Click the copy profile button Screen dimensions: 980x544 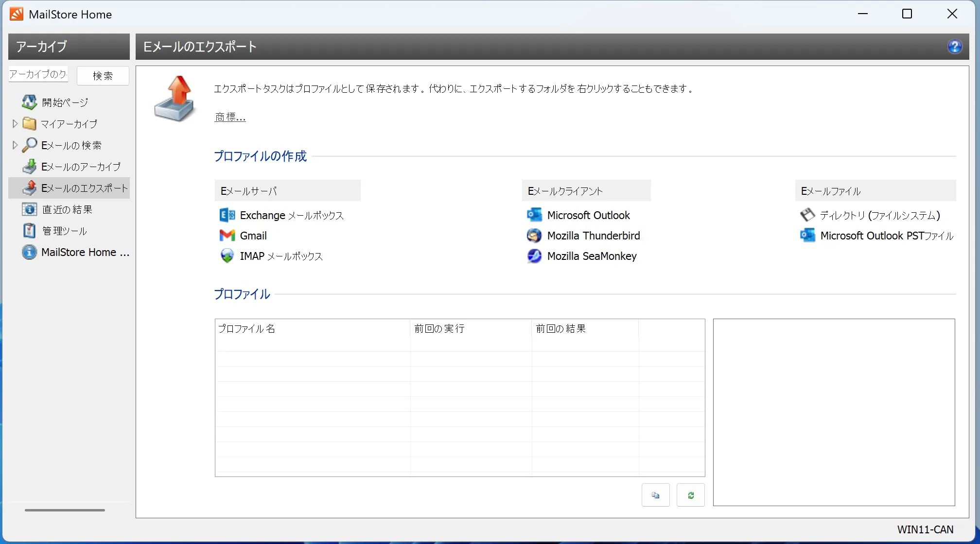point(655,495)
